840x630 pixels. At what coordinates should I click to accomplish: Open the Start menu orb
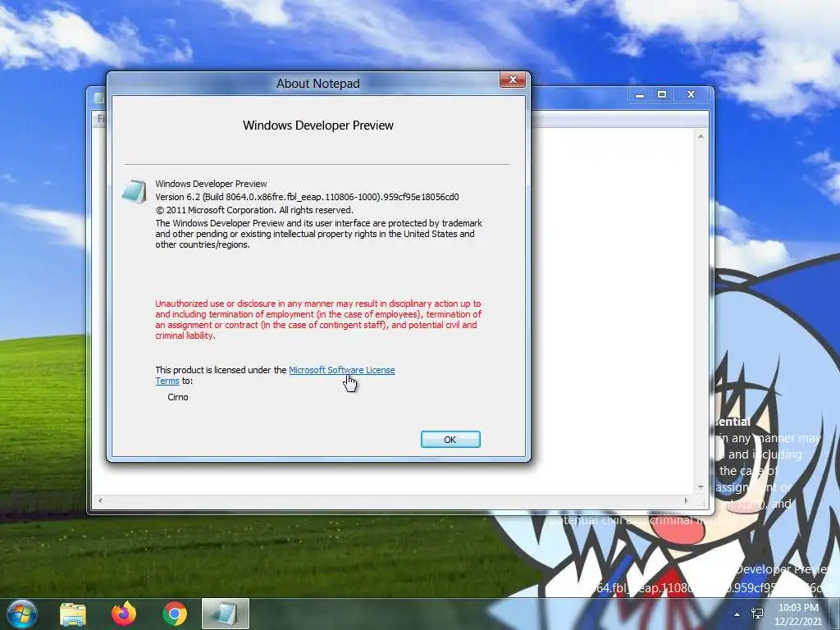pyautogui.click(x=21, y=614)
